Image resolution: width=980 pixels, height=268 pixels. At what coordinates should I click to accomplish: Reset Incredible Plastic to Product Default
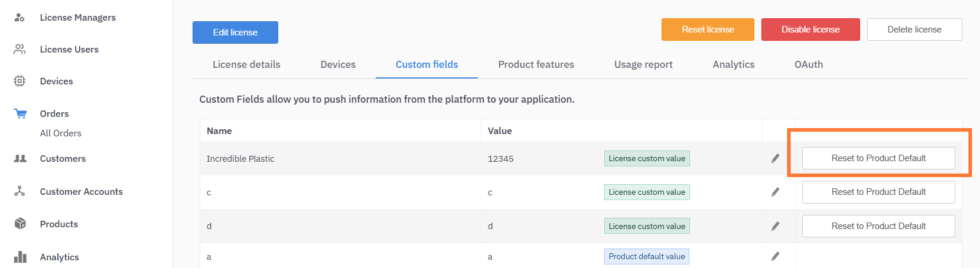pos(878,158)
